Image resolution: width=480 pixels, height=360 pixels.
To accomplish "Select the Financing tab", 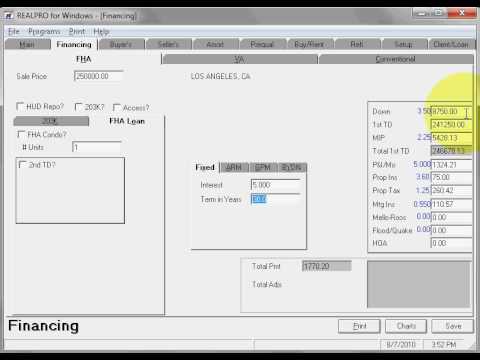I will coord(74,44).
